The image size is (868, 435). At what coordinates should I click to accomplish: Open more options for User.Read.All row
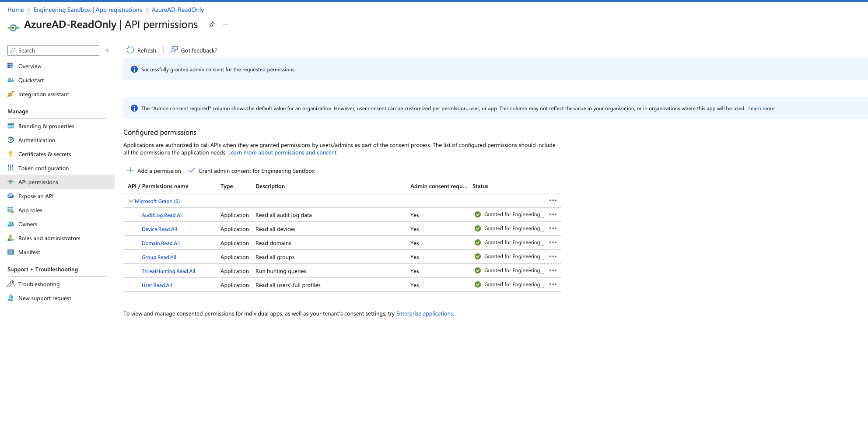(x=553, y=284)
